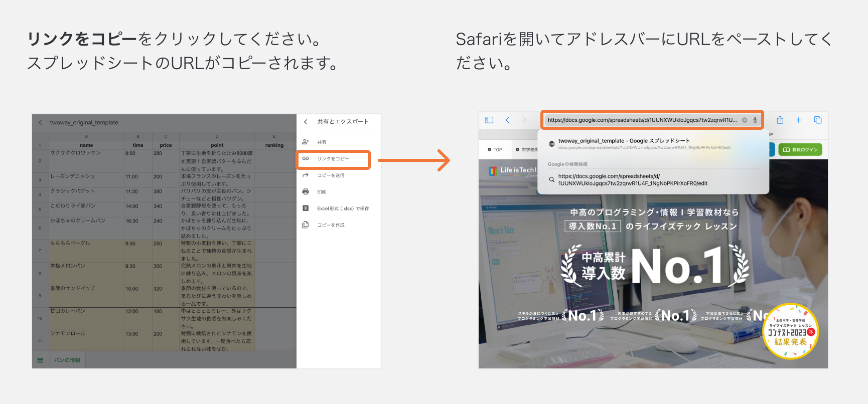This screenshot has width=868, height=404.
Task: Tap the コピーを作成 duplicate icon
Action: (306, 225)
